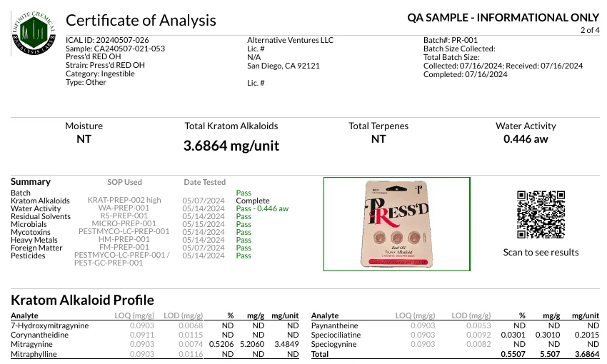Click the PEST-GC-PREP-001 SOP entry
This screenshot has height=364, width=607.
109,263
